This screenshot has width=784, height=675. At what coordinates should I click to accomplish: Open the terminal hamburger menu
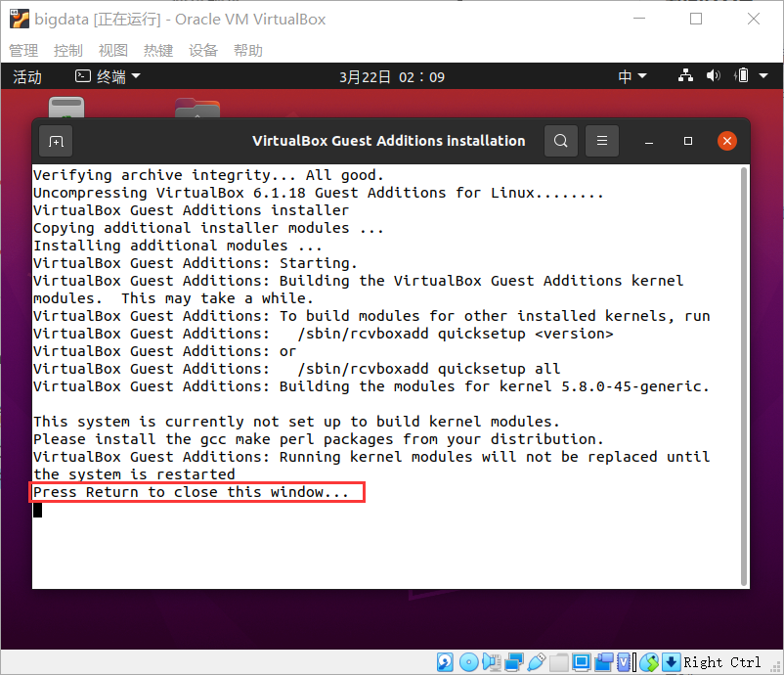[602, 141]
